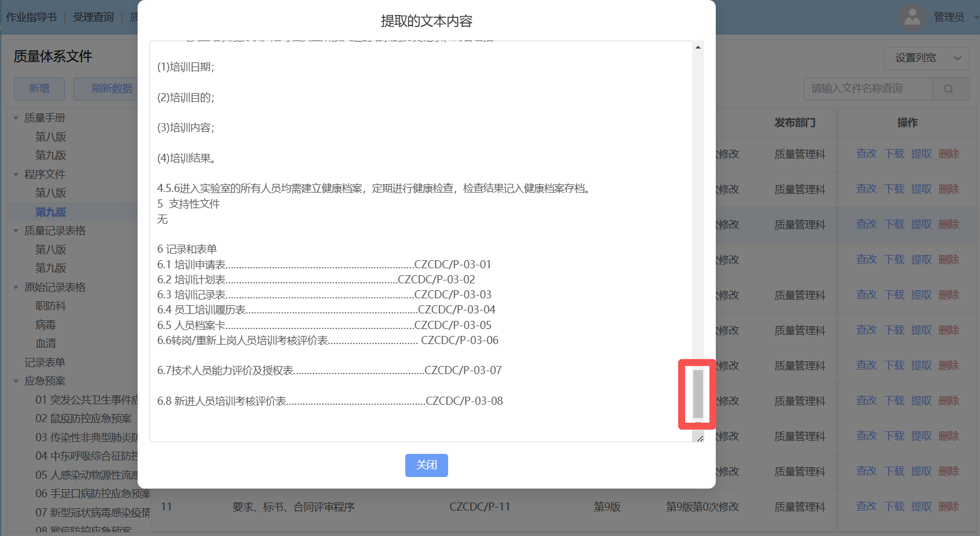The width and height of the screenshot is (980, 536).
Task: Select 第九版 under 质量记录表格
Action: pos(51,268)
